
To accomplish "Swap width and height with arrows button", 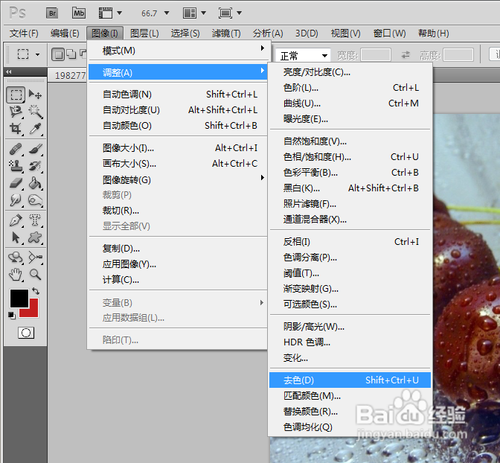I will (x=405, y=55).
